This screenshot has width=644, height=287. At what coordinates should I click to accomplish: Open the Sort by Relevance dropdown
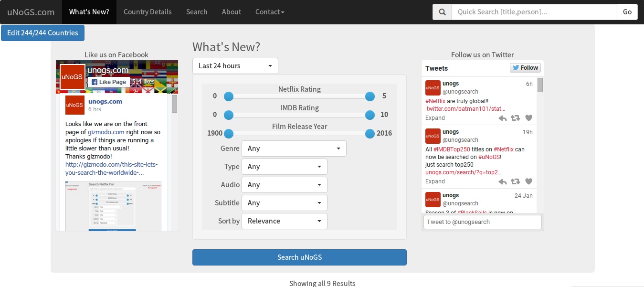[284, 221]
